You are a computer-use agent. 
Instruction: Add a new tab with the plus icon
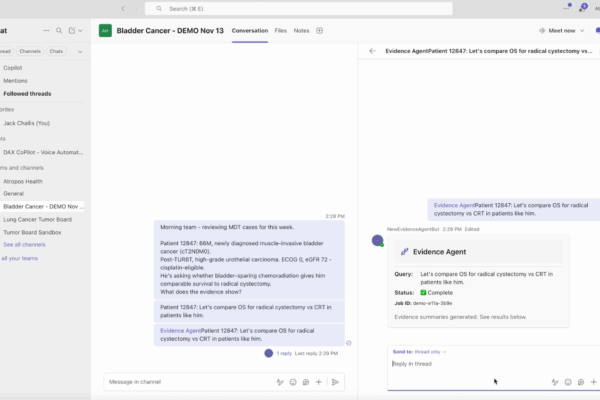click(319, 31)
